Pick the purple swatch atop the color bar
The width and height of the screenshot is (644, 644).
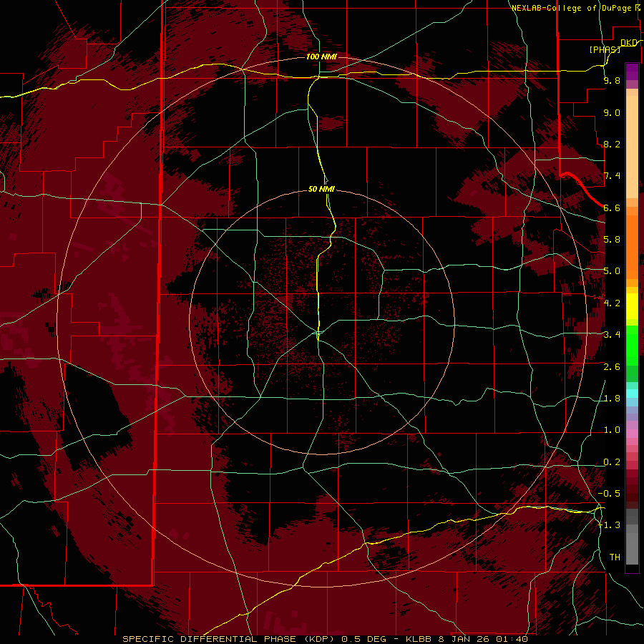(x=632, y=72)
